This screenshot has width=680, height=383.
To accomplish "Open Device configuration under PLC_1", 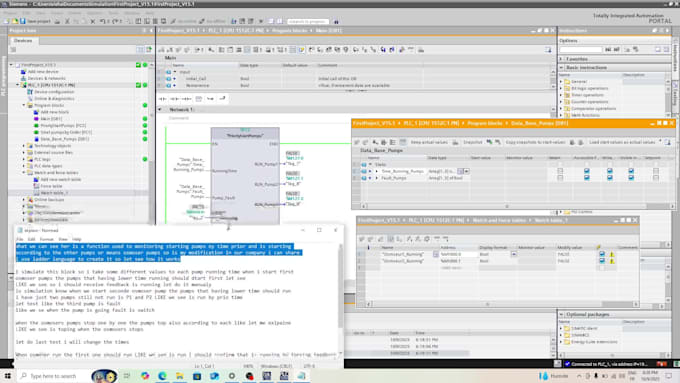I will pyautogui.click(x=54, y=92).
